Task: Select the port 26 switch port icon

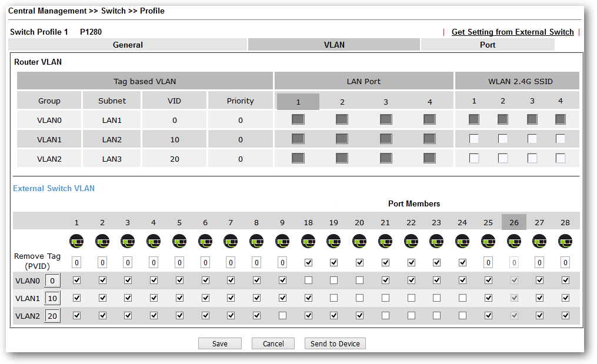Action: [x=514, y=241]
